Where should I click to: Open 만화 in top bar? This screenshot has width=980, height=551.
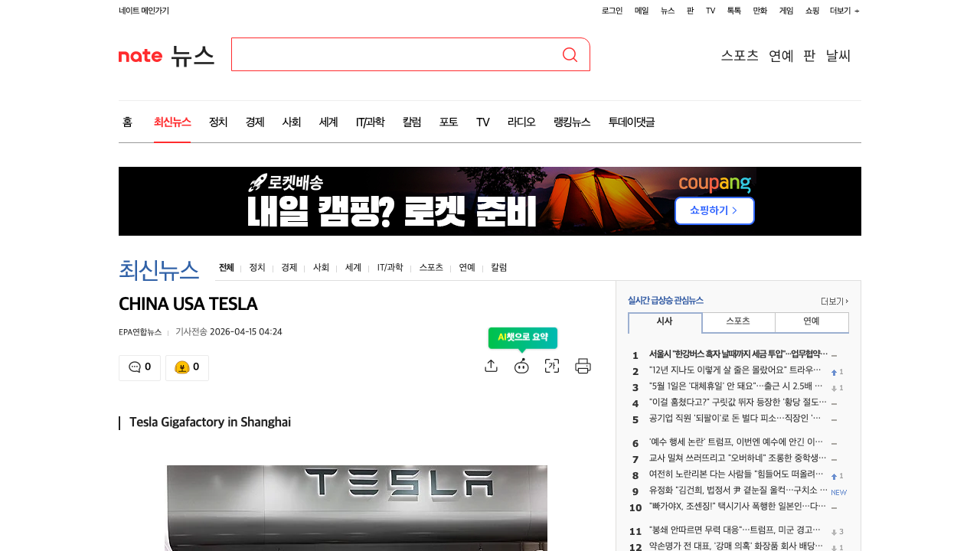760,11
